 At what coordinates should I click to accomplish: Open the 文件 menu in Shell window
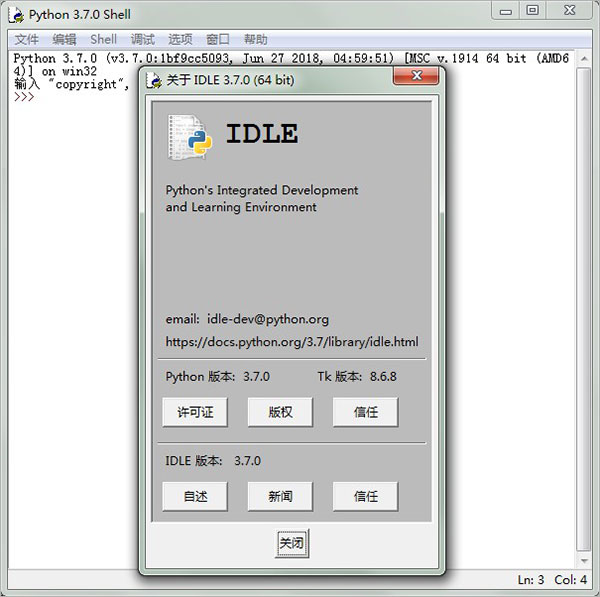click(x=26, y=39)
